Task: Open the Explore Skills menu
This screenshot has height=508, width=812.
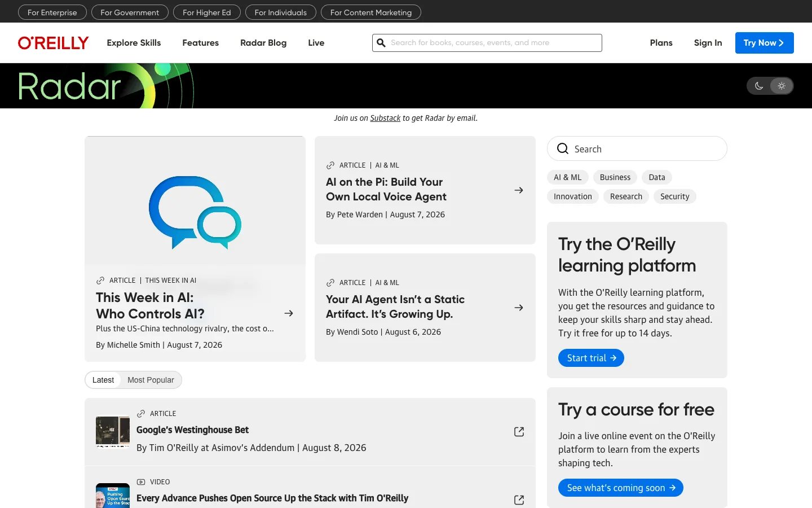Action: (x=134, y=43)
